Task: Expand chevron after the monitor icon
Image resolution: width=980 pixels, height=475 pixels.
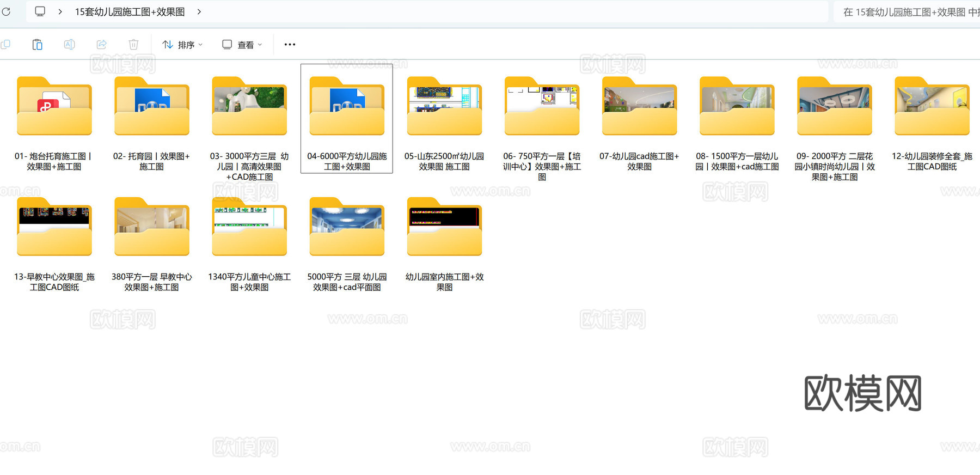Action: 60,11
